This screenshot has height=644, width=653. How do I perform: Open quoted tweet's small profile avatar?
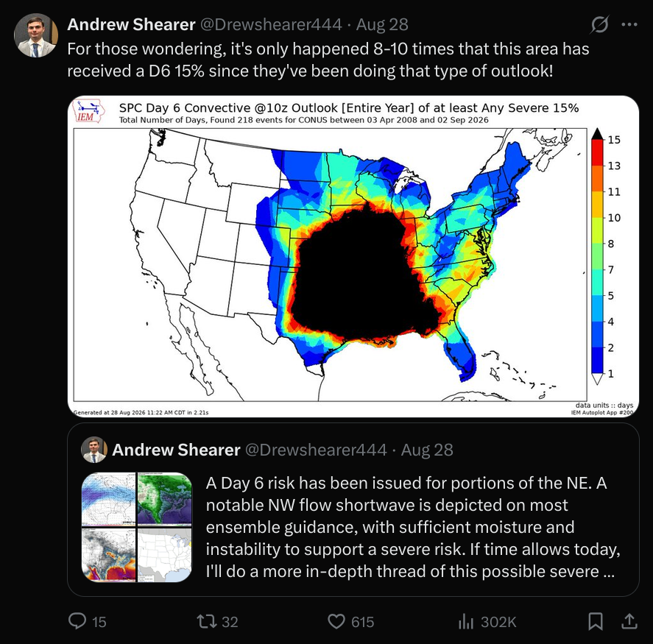click(94, 450)
